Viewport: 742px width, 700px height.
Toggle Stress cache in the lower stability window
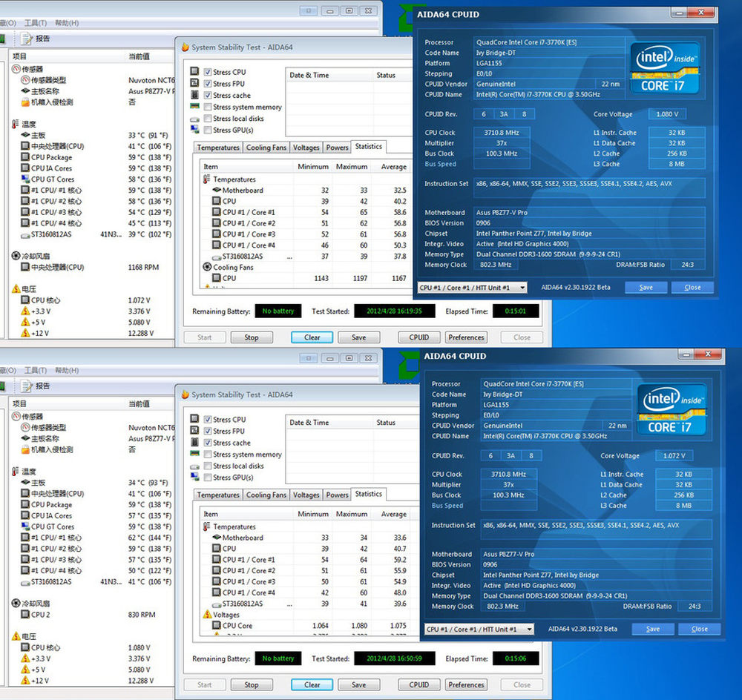click(207, 443)
